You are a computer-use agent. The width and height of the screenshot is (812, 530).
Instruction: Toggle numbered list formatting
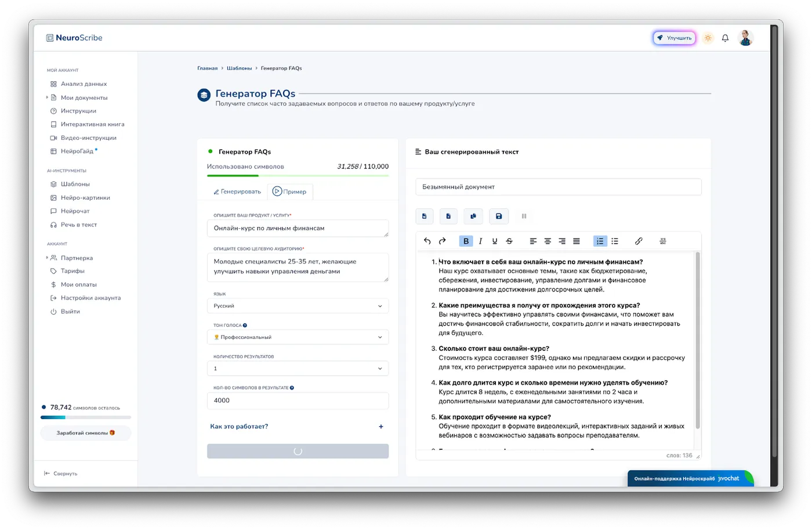coord(600,241)
